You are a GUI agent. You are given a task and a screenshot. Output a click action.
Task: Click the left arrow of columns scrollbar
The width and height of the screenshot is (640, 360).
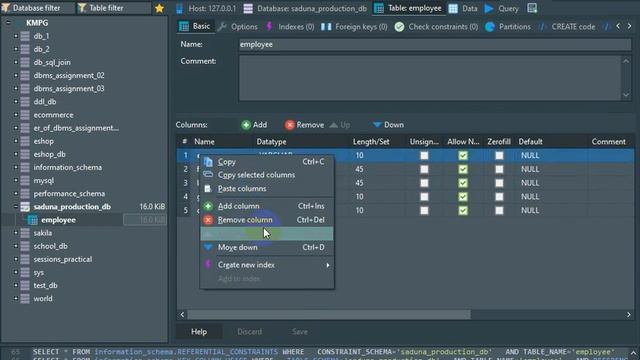[182, 315]
